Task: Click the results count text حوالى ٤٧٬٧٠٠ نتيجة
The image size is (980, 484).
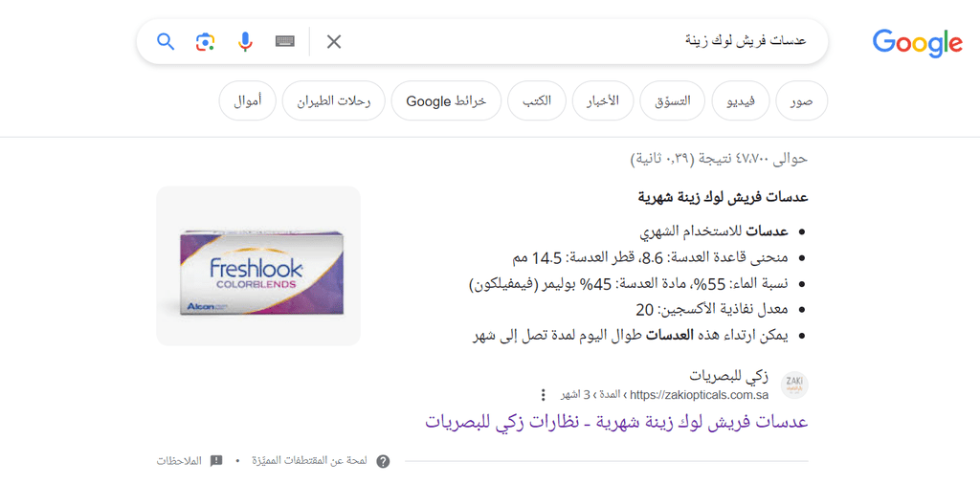Action: pyautogui.click(x=719, y=159)
